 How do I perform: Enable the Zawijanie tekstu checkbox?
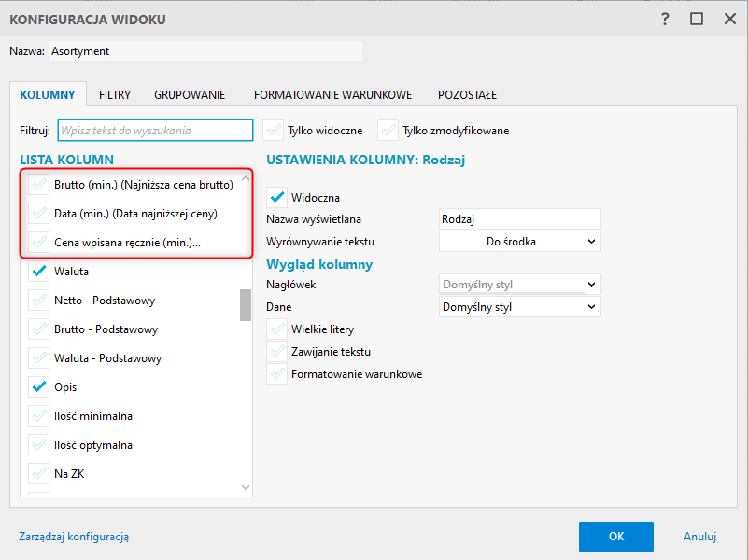point(276,352)
